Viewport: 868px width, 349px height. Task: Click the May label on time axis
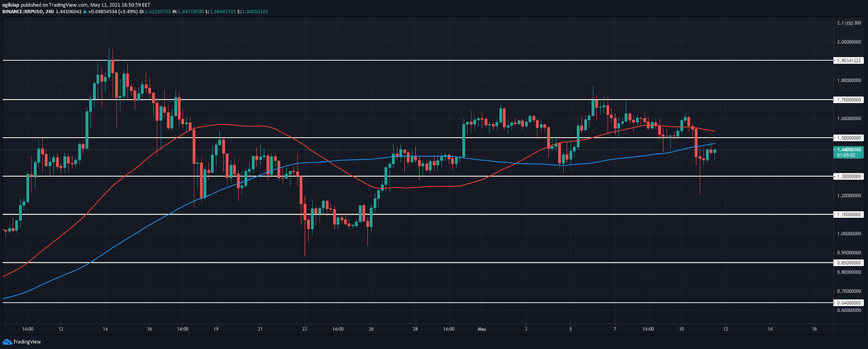482,329
